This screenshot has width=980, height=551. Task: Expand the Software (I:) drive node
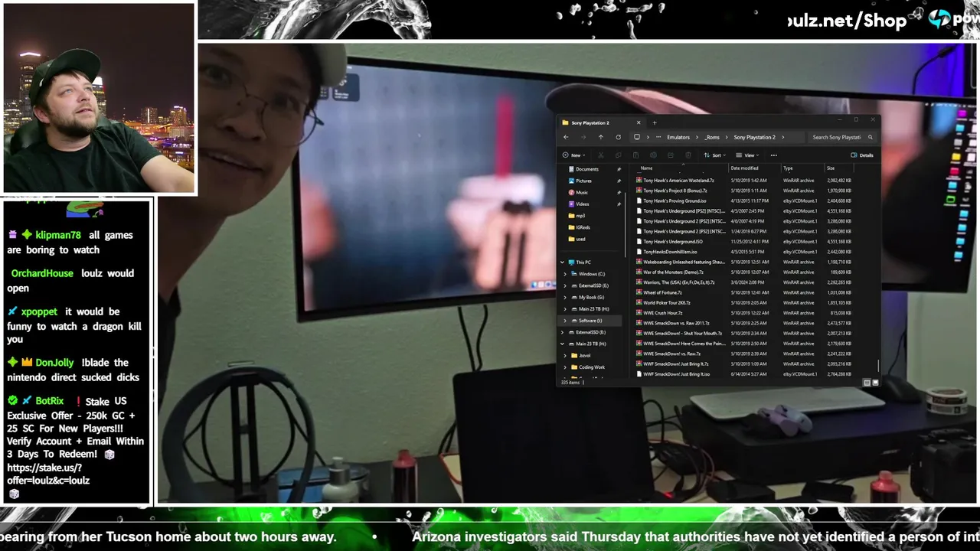tap(565, 321)
